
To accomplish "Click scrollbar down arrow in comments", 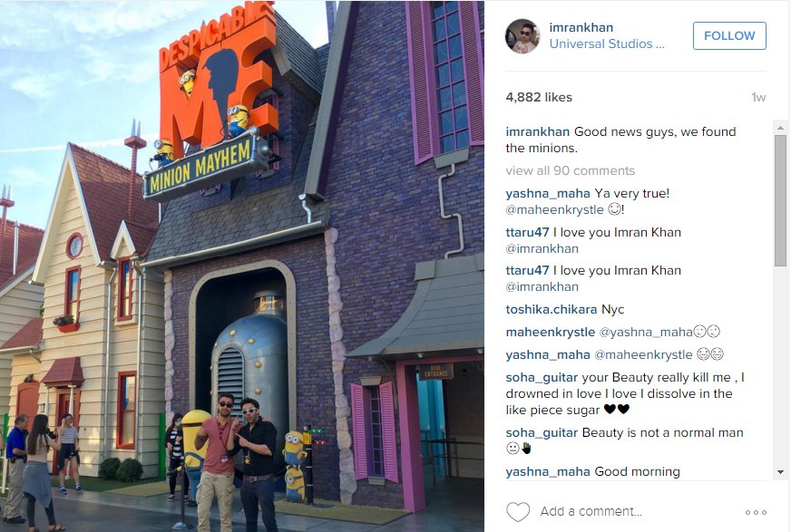I will pos(780,472).
